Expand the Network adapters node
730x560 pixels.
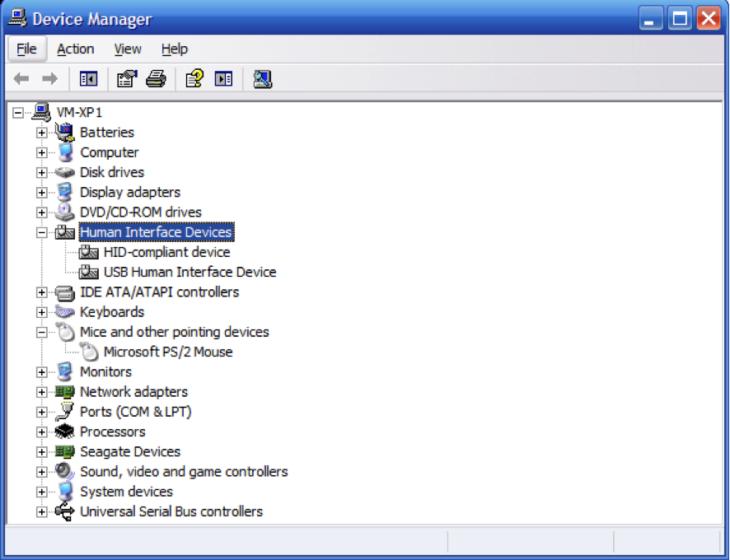pos(41,392)
